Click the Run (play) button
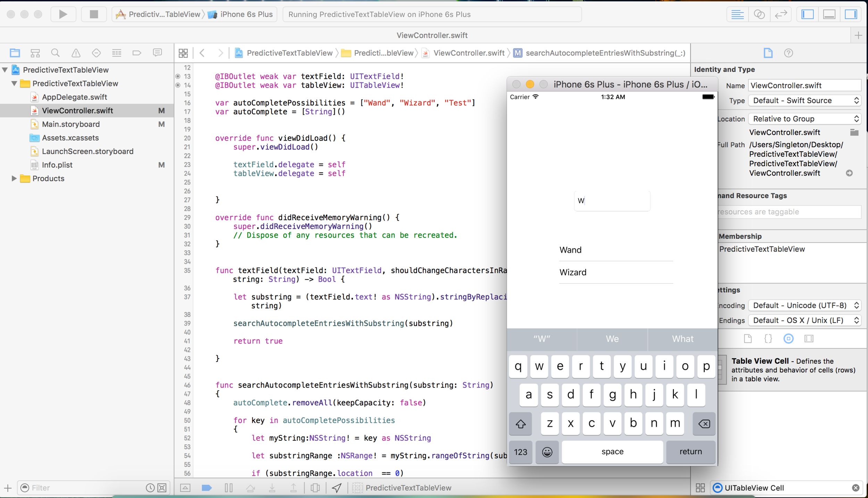Viewport: 868px width, 498px height. click(x=63, y=14)
